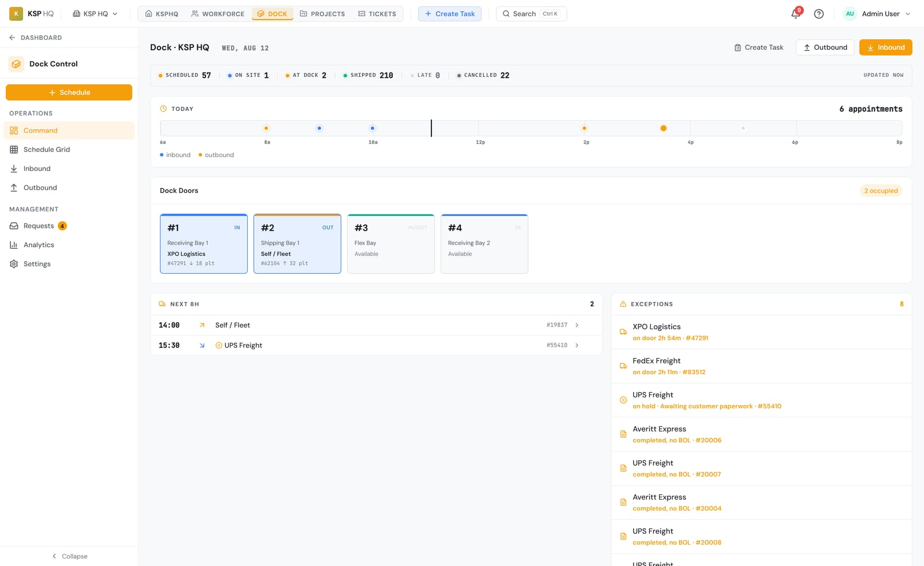Click Create Task in the top navigation
This screenshot has width=924, height=566.
(450, 14)
